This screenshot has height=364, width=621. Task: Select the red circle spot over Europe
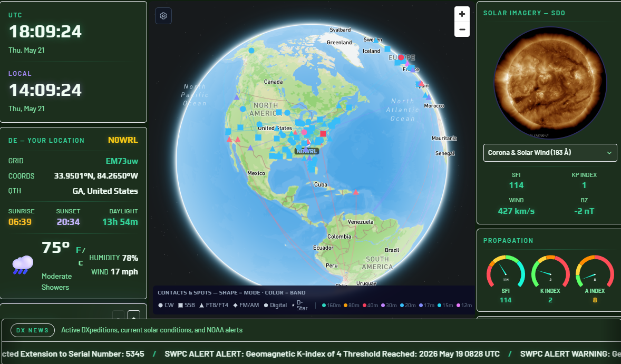click(x=401, y=57)
